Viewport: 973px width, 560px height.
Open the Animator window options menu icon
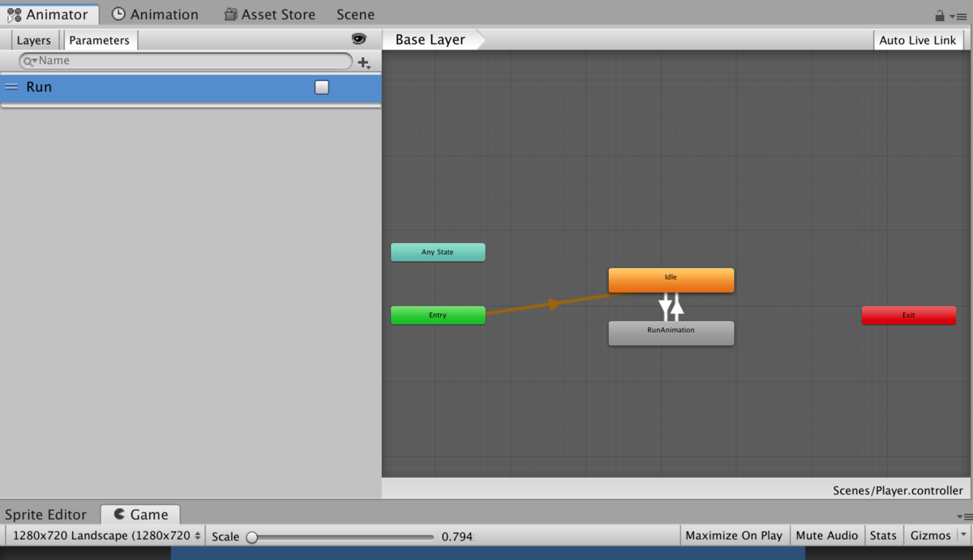pyautogui.click(x=958, y=16)
